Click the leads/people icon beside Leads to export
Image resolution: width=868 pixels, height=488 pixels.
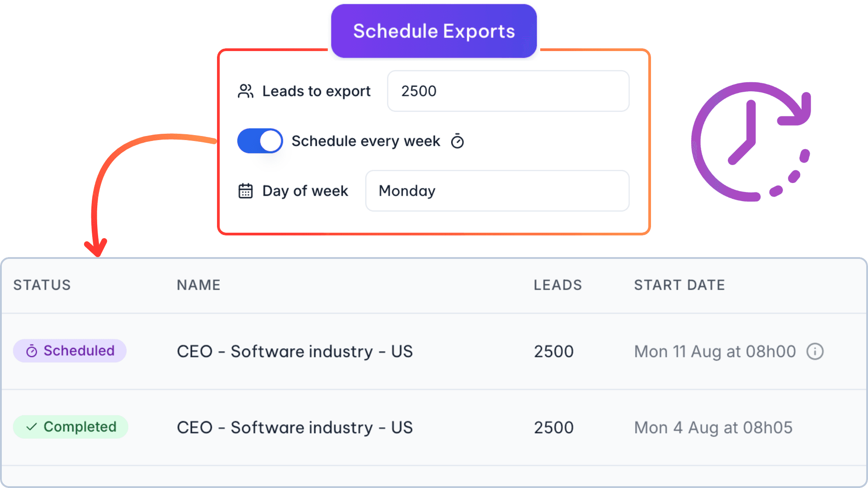[245, 91]
